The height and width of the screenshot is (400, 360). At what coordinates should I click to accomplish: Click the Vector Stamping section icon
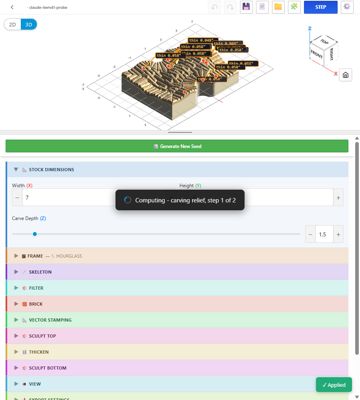(24, 320)
